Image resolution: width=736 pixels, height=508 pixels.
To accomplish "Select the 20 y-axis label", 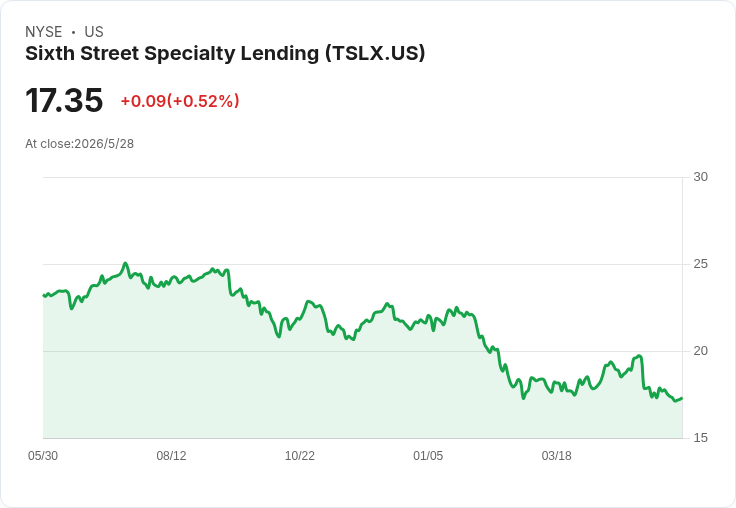I will coord(700,351).
